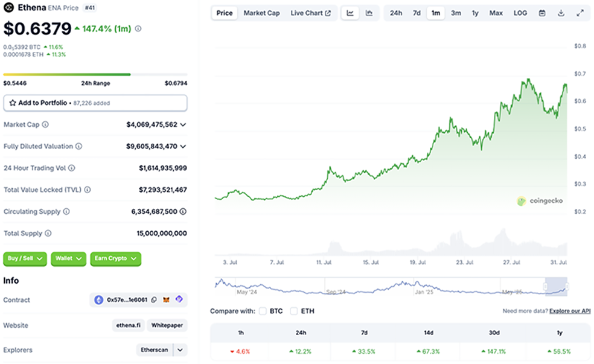Tick the ETH compare checkbox
The image size is (594, 364).
pos(293,311)
